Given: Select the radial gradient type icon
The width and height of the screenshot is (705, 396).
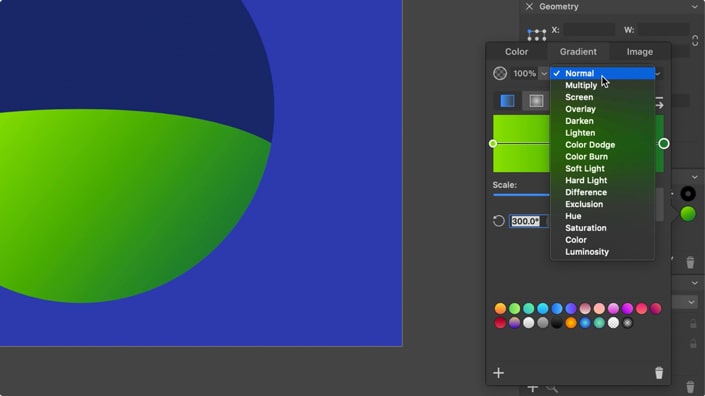Looking at the screenshot, I should tap(536, 101).
